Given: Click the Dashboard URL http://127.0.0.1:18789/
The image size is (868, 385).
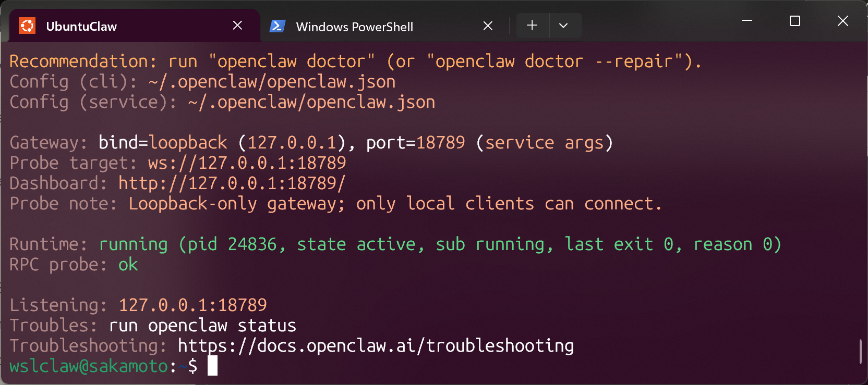Looking at the screenshot, I should [232, 183].
